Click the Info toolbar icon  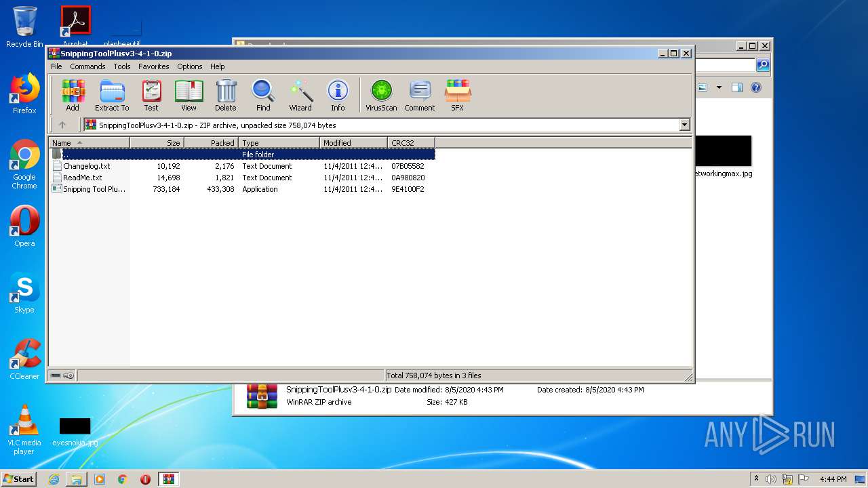338,96
